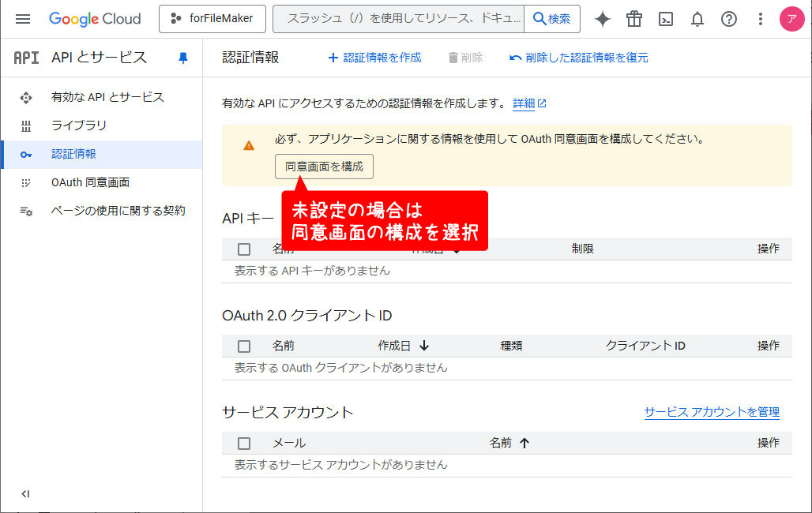
Task: Click the OAuth 2.0 クライアント ID heading
Action: 307,316
